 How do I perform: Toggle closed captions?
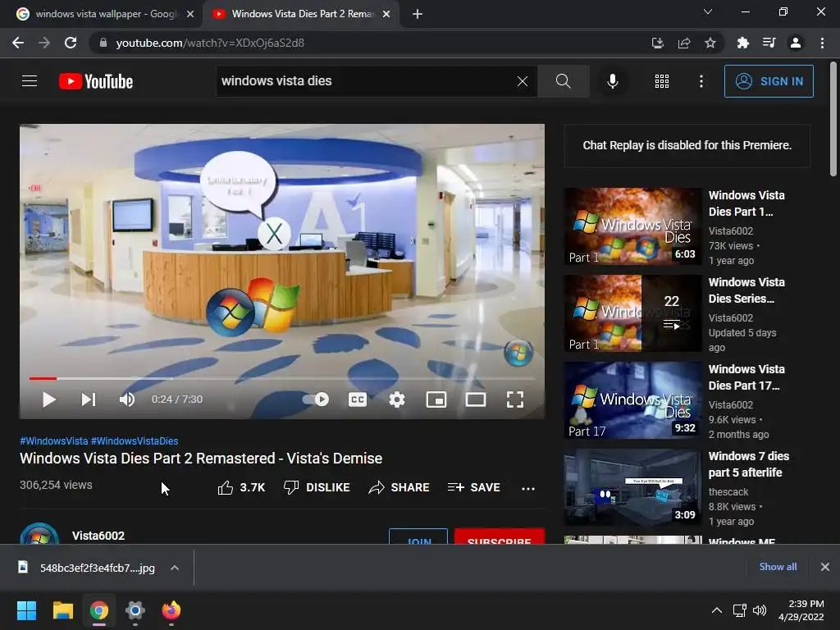[358, 399]
